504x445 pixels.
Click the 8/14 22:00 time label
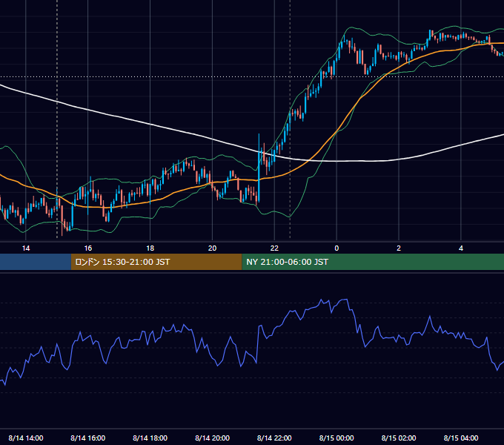click(x=274, y=438)
